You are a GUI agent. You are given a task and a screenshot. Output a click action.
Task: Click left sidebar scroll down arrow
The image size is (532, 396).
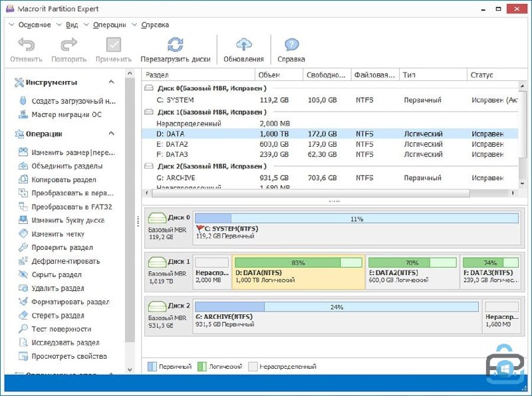[130, 369]
